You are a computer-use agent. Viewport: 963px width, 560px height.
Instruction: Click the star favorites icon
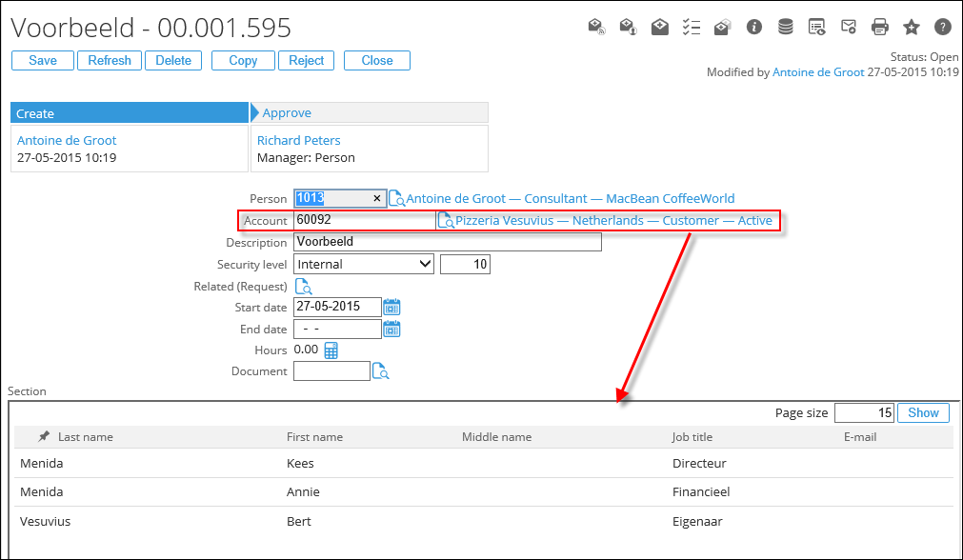coord(912,27)
